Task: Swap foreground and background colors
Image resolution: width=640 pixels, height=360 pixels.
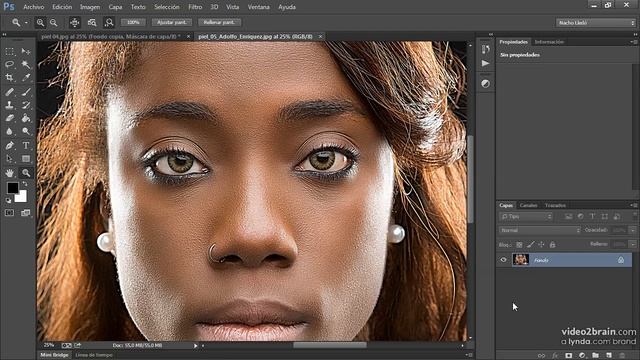Action: click(25, 184)
